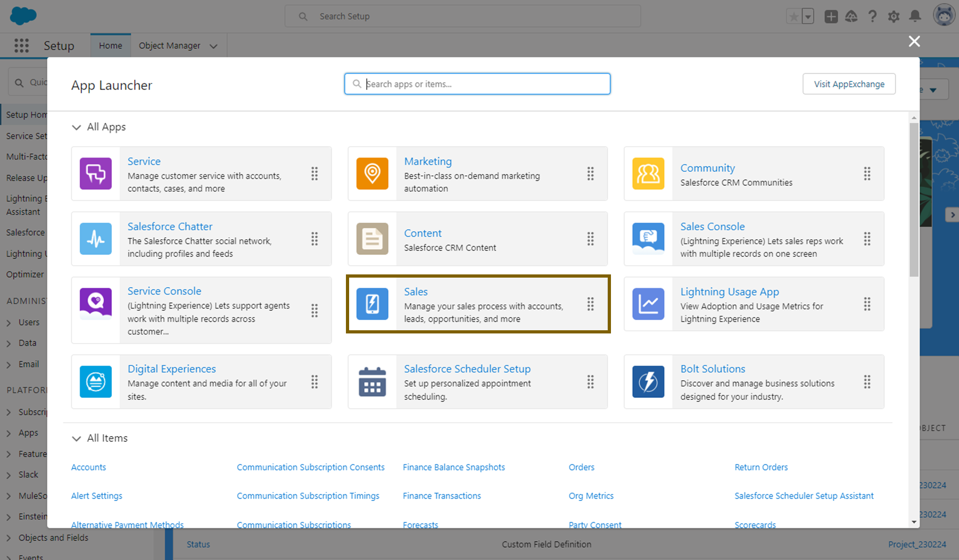
Task: Open the Return Orders link
Action: pos(761,467)
